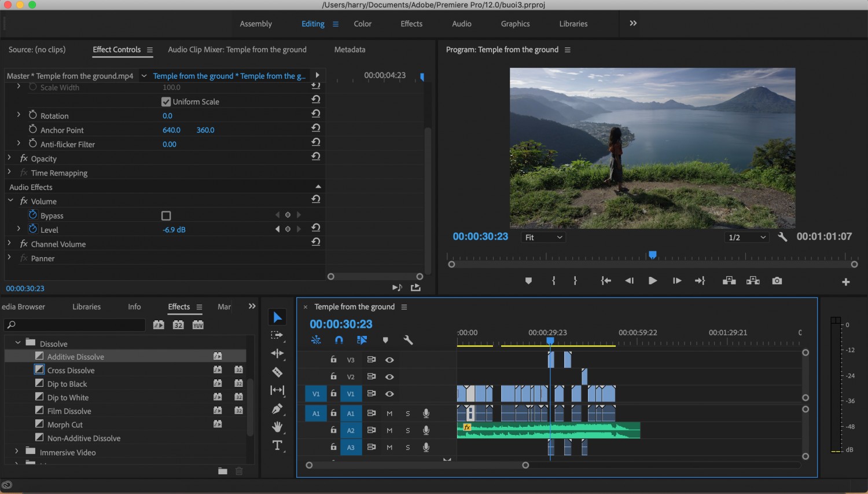Image resolution: width=868 pixels, height=494 pixels.
Task: Select the Hand tool
Action: click(277, 427)
